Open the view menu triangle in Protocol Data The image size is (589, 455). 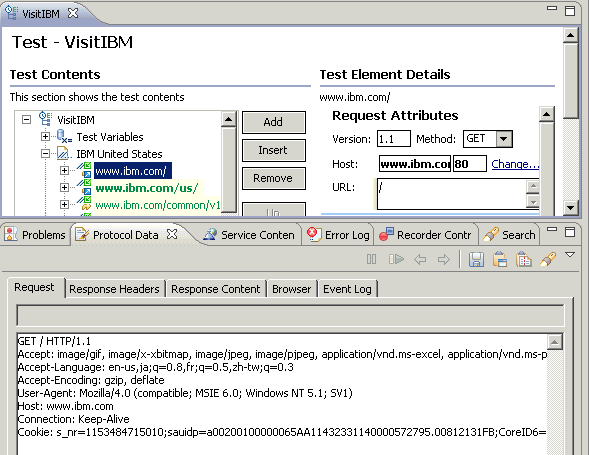[x=570, y=255]
